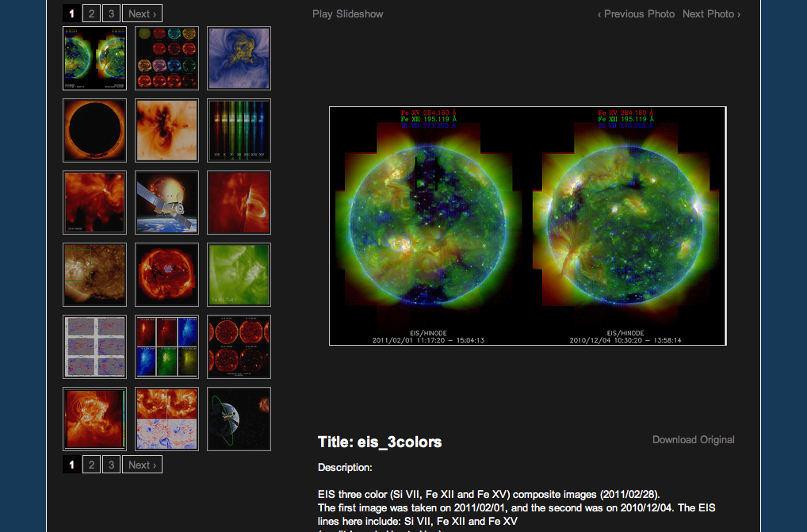Click the Play Slideshow link

348,13
